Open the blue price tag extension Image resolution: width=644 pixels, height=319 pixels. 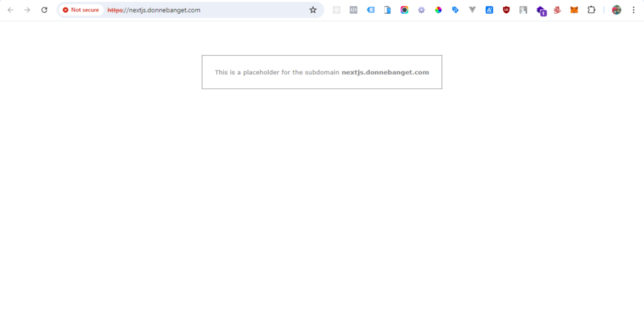pyautogui.click(x=455, y=10)
